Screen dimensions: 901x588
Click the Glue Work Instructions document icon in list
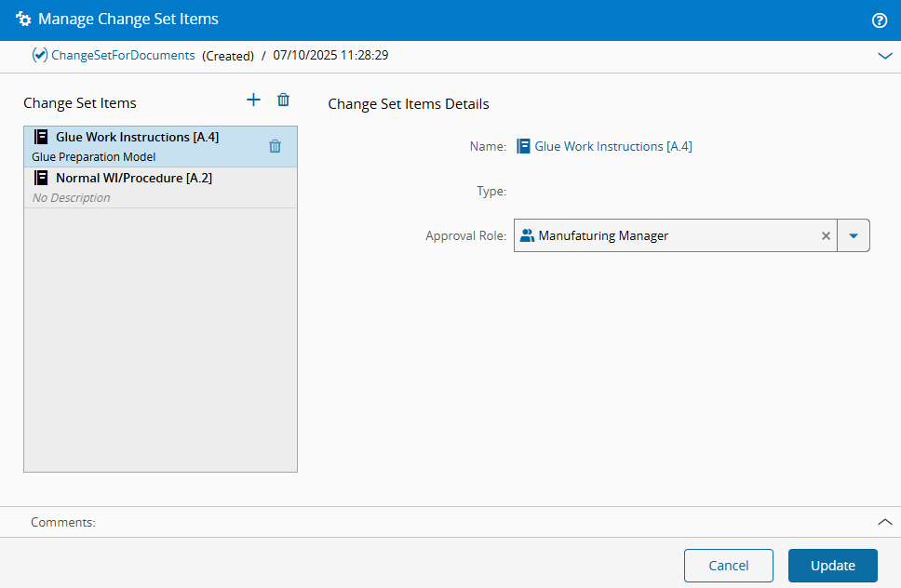pyautogui.click(x=41, y=137)
